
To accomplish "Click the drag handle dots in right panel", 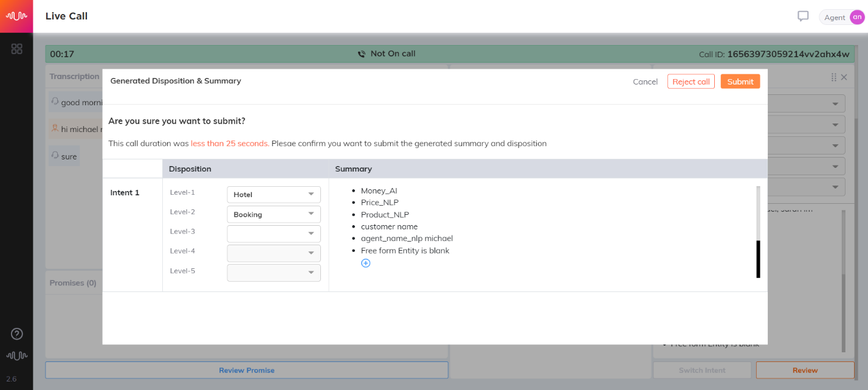I will tap(834, 77).
